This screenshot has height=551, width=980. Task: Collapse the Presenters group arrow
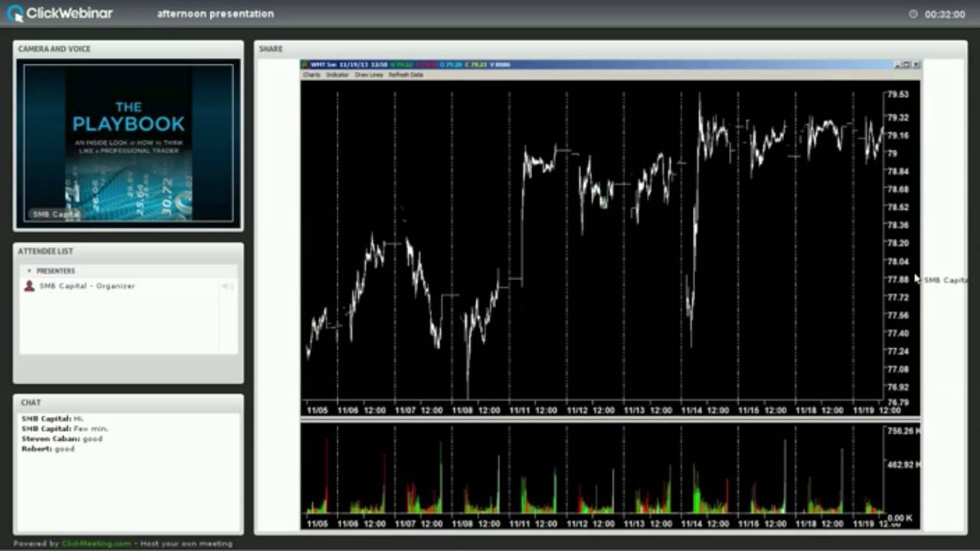(29, 271)
